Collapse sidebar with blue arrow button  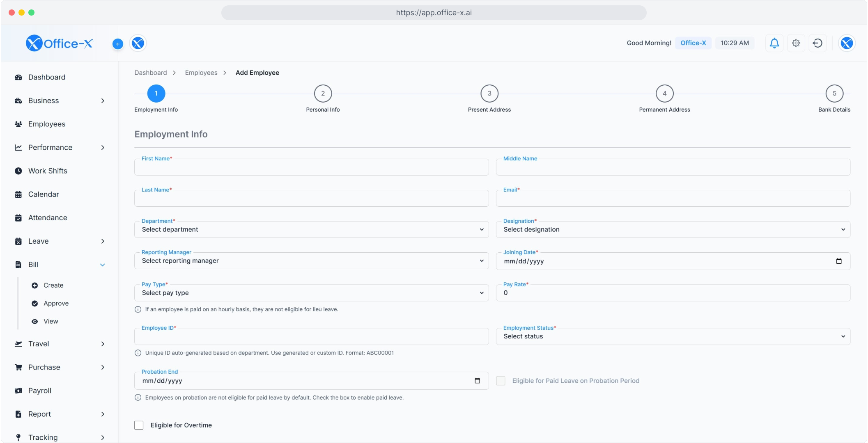pyautogui.click(x=118, y=44)
